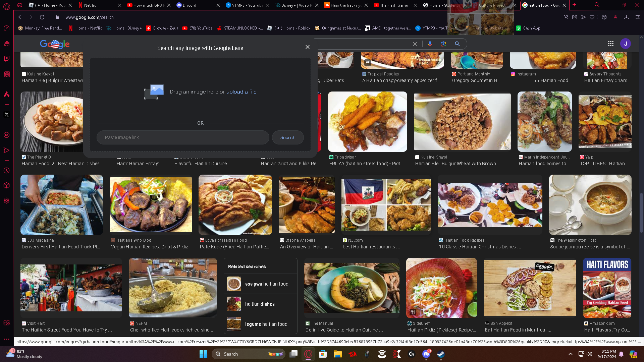
Task: Reload the current page
Action: (x=42, y=17)
